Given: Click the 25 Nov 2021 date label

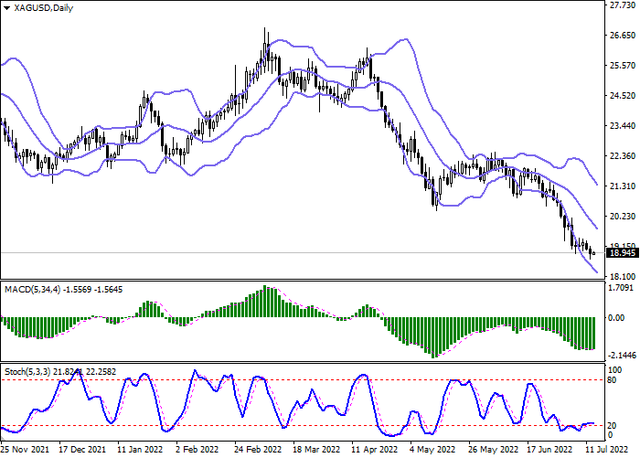Looking at the screenshot, I should [25, 450].
